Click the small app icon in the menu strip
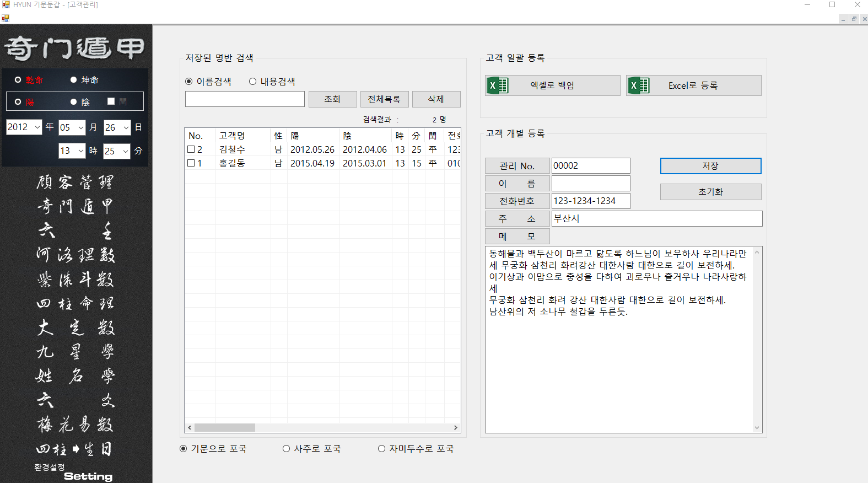Viewport: 868px width, 483px height. (x=6, y=18)
